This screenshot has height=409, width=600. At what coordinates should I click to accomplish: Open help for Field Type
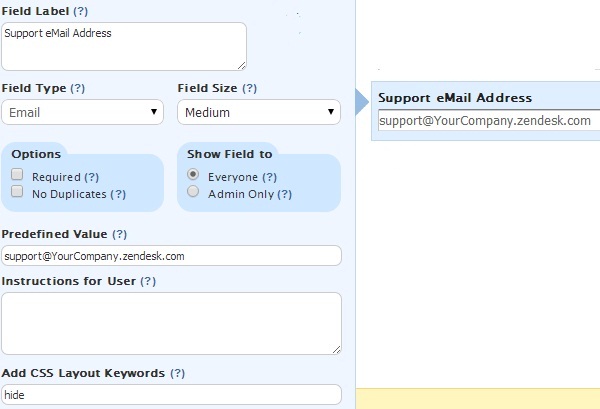point(77,88)
